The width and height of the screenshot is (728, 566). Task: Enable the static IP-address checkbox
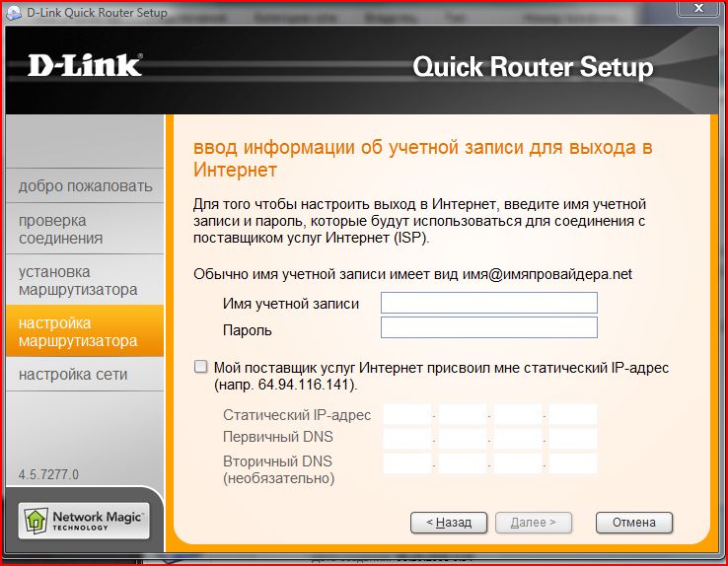[200, 367]
